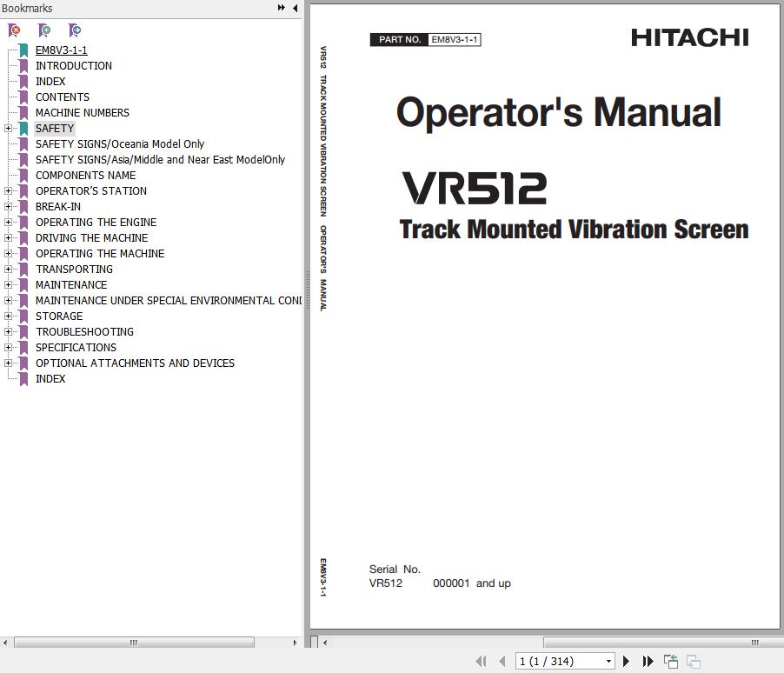The image size is (784, 673).
Task: Jump to the last page
Action: [x=648, y=662]
